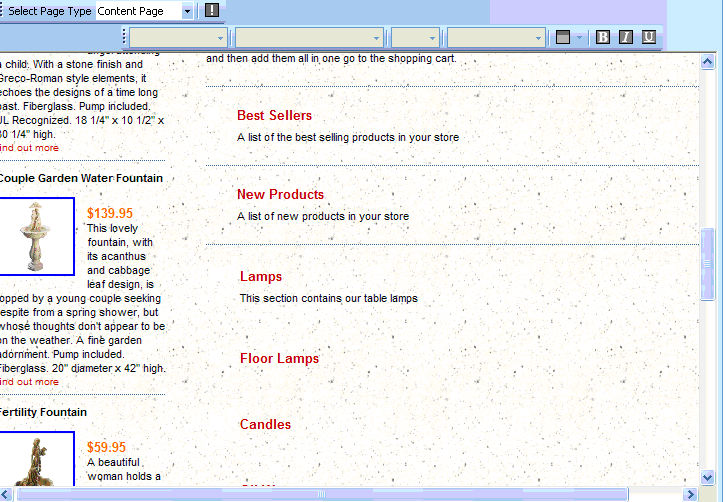Open the Candles section link
Viewport: 726px width, 502px height.
265,424
